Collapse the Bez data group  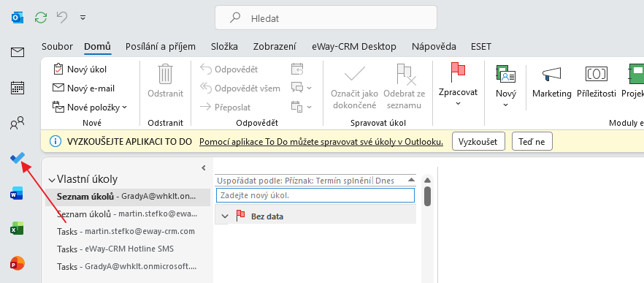pos(225,216)
